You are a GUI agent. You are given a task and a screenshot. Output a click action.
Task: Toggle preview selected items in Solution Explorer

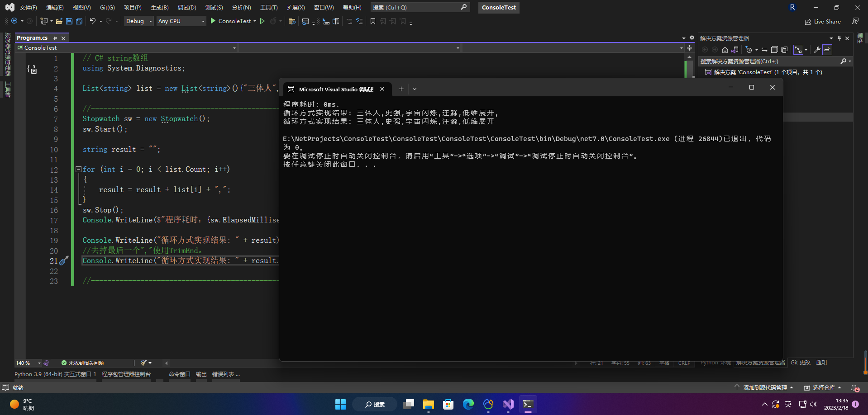(827, 50)
